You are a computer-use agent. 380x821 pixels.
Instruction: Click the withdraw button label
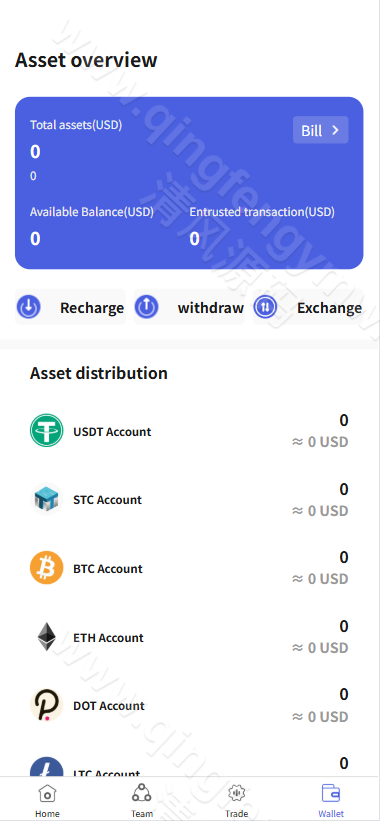[211, 308]
